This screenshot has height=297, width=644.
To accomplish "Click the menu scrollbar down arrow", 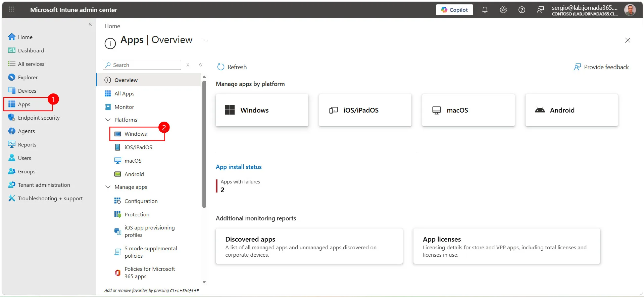I will point(204,282).
